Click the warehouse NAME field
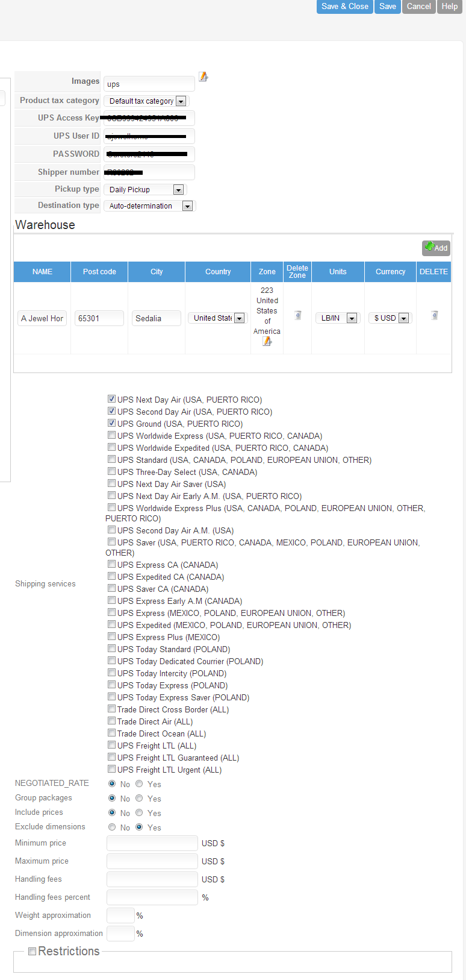The height and width of the screenshot is (980, 466). (x=42, y=318)
